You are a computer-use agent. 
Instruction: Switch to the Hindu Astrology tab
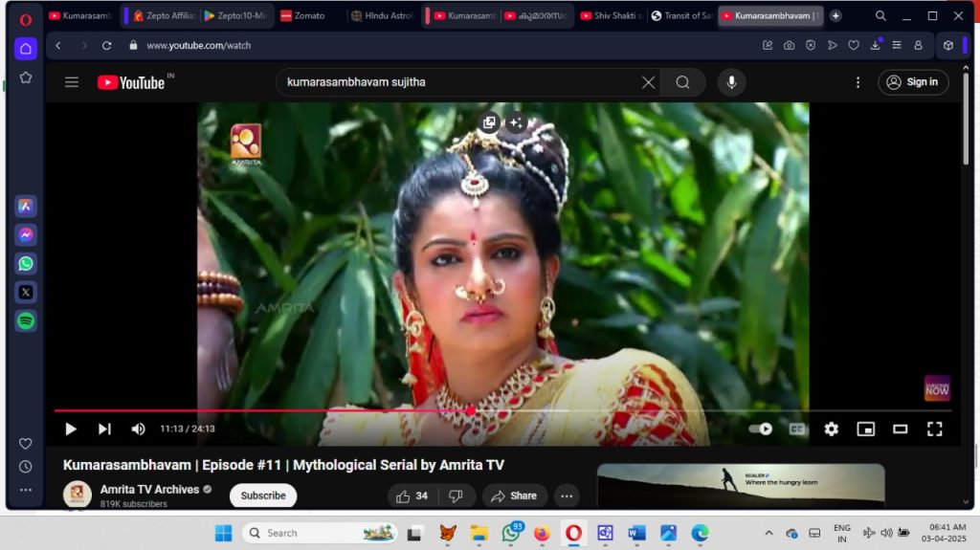(x=381, y=15)
